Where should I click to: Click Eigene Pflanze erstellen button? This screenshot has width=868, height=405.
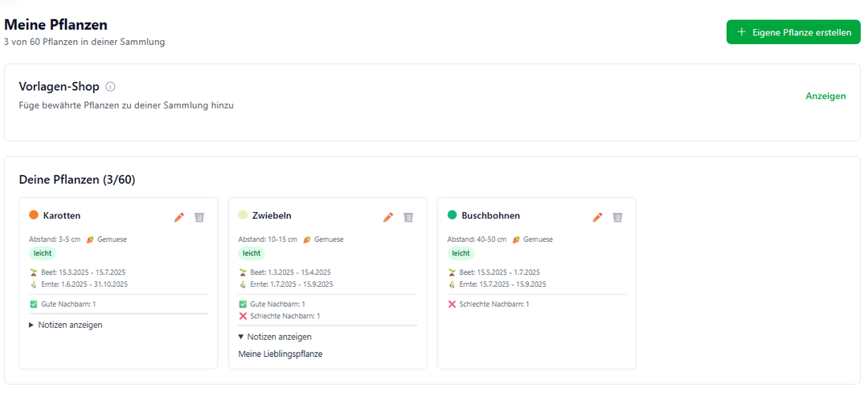pyautogui.click(x=793, y=33)
